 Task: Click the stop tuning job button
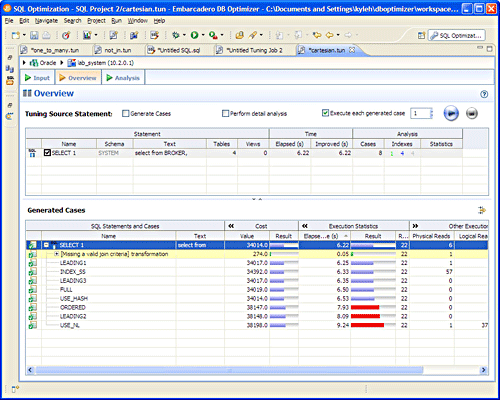click(x=472, y=114)
